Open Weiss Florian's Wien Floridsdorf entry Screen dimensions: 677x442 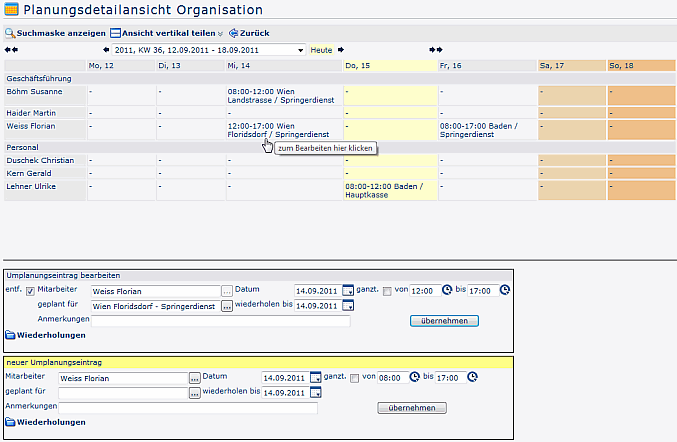point(266,130)
